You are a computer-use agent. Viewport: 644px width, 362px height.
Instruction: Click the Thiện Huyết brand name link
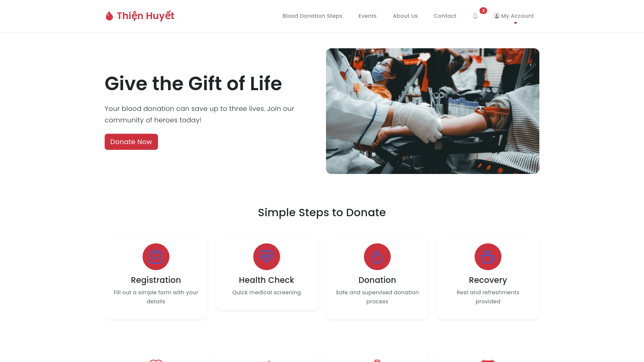(146, 16)
